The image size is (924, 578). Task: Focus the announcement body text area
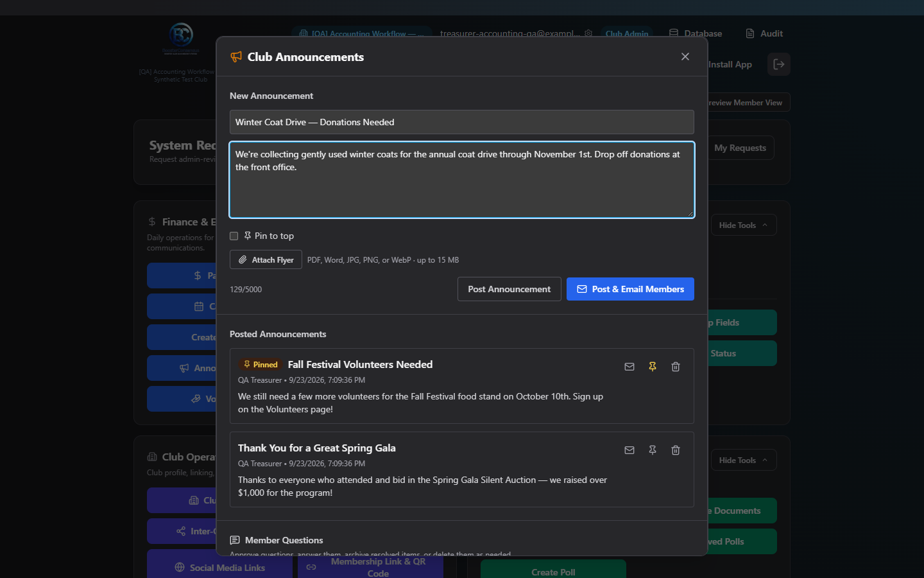tap(462, 180)
